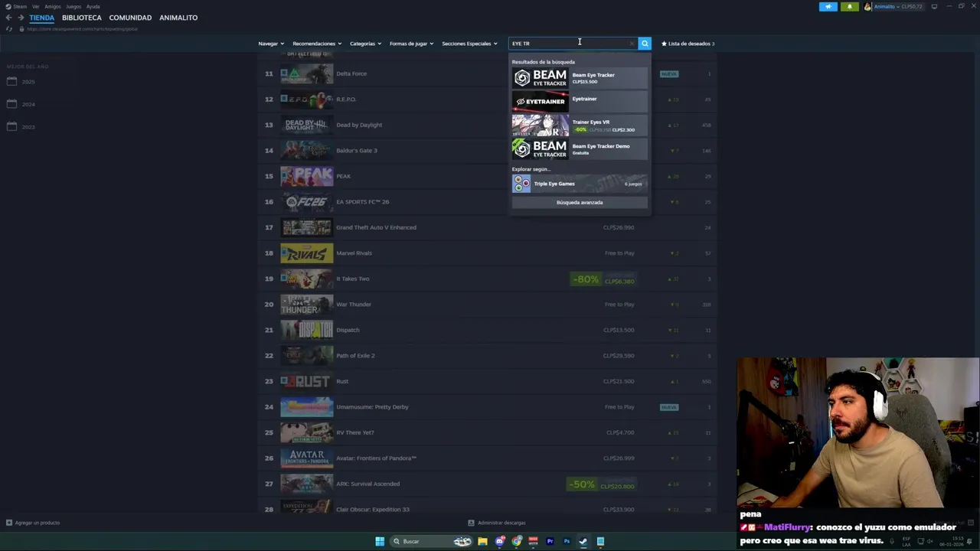
Task: Open Triple Eye Games developer suggestion
Action: coord(580,184)
